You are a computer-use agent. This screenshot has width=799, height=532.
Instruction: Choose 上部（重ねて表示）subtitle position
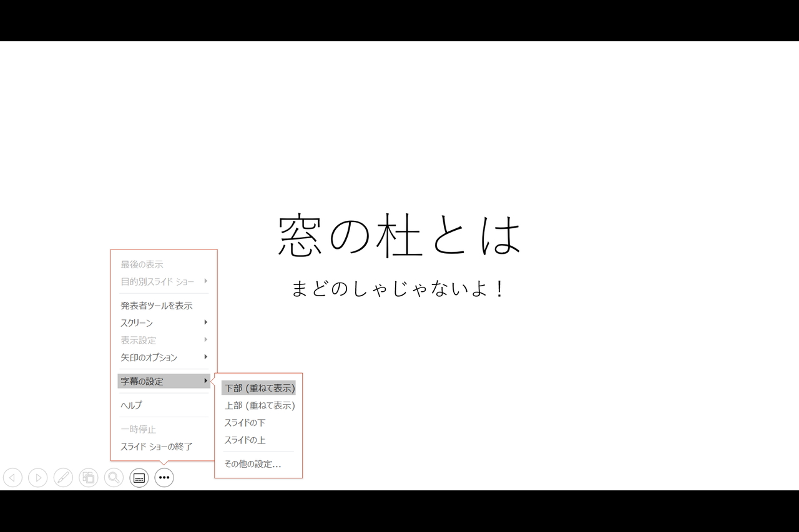(x=260, y=405)
